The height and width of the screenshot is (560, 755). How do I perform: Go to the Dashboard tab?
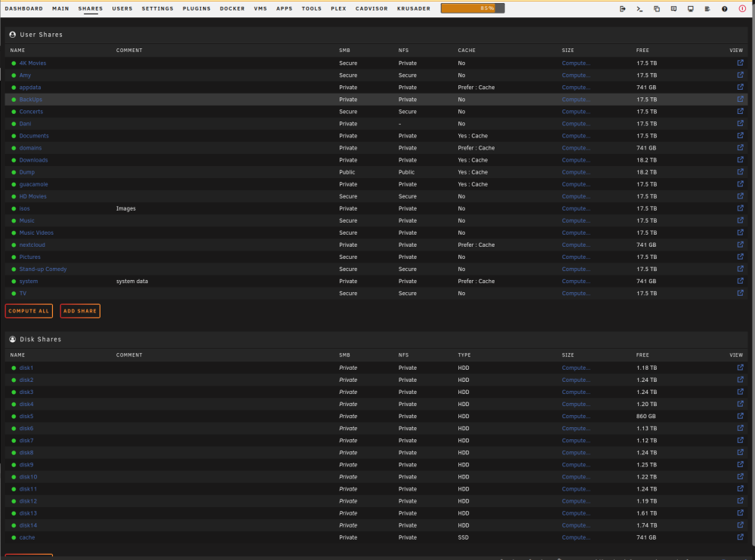click(x=23, y=8)
